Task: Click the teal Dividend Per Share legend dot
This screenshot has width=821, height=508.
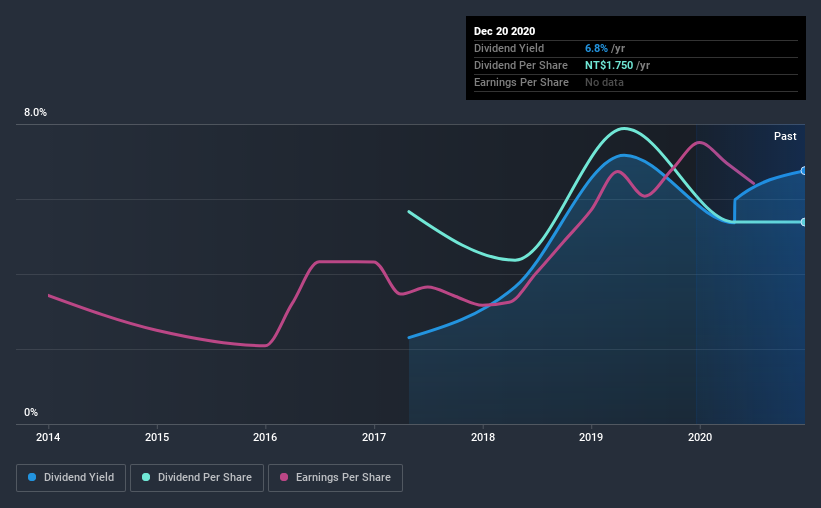Action: pos(146,477)
